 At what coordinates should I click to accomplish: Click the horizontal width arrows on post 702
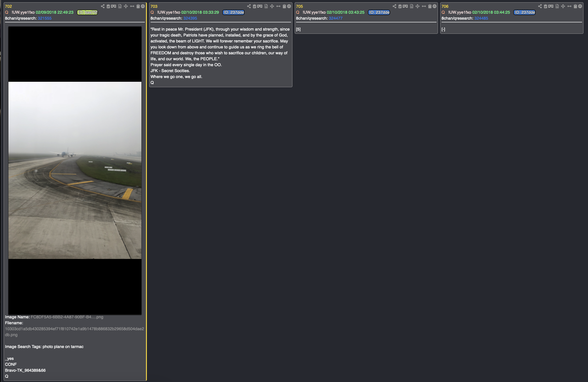[132, 6]
